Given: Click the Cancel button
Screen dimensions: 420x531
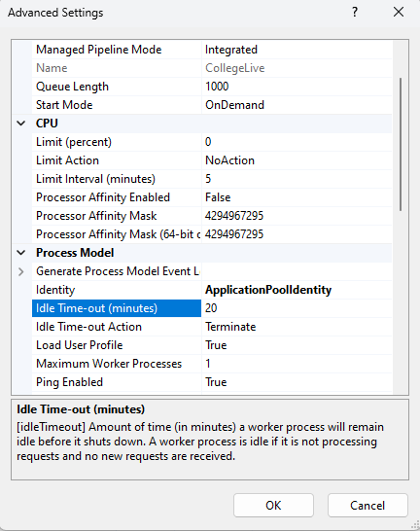Looking at the screenshot, I should (367, 505).
